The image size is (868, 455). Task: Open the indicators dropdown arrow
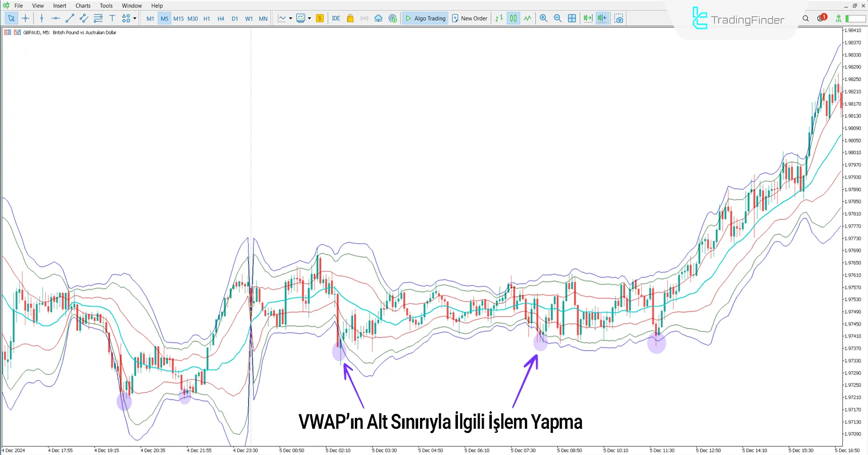[309, 18]
